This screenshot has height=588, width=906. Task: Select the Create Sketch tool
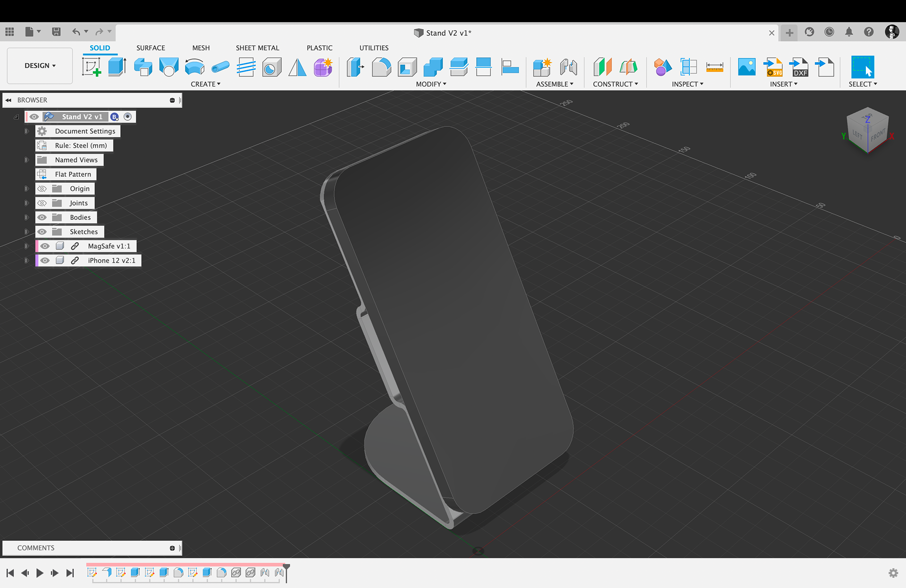pos(92,67)
